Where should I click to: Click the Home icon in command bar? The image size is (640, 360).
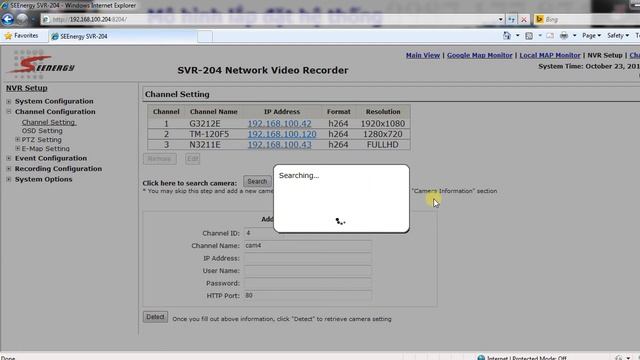coord(507,36)
